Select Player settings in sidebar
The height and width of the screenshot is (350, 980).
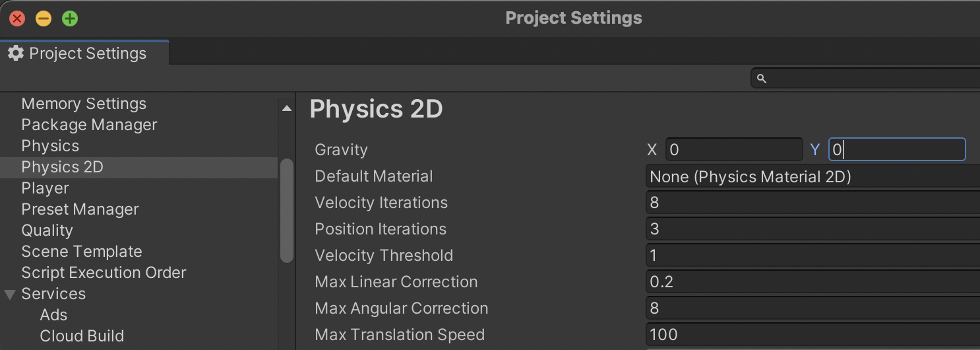pos(45,188)
